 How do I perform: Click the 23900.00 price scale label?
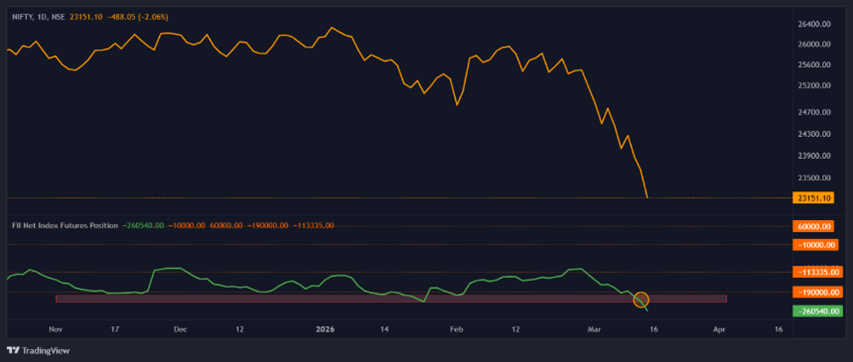[814, 156]
